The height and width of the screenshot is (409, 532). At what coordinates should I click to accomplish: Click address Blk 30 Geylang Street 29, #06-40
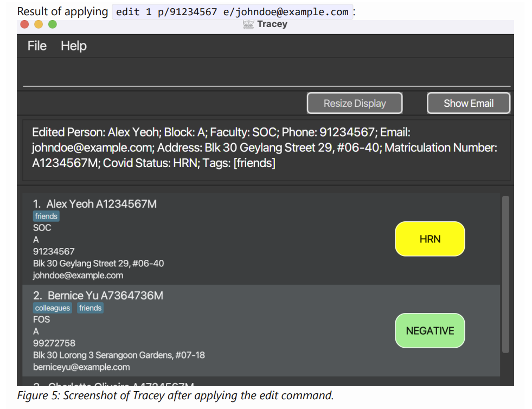[x=98, y=264]
